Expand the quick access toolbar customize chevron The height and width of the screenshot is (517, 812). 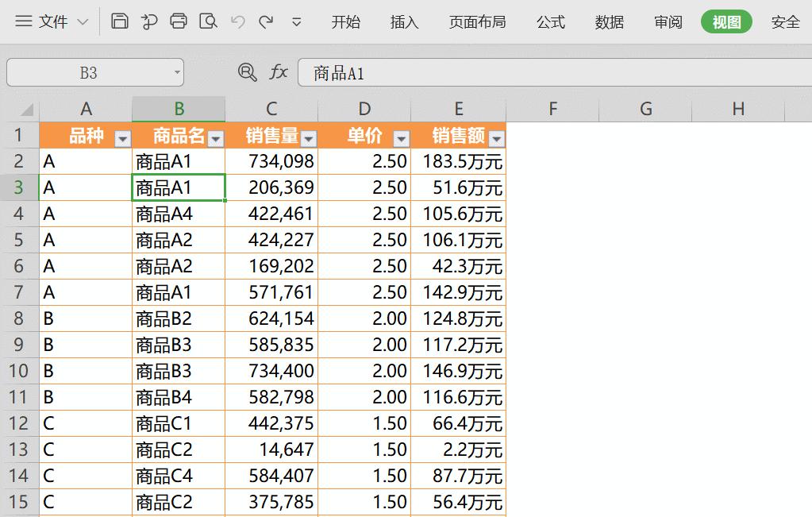pos(296,22)
